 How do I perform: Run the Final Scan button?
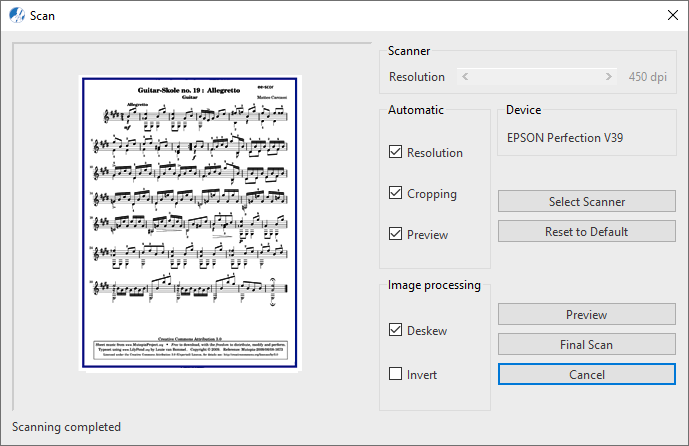pos(587,344)
